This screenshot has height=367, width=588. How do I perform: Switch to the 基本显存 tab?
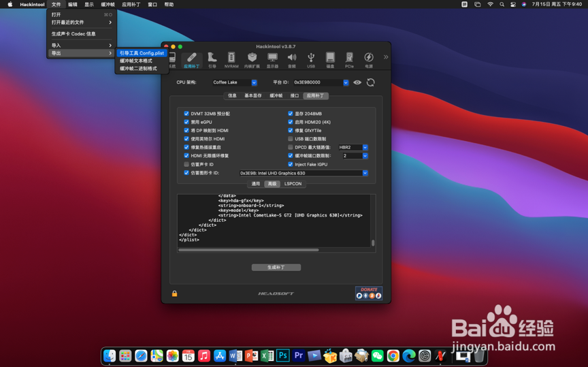point(253,96)
